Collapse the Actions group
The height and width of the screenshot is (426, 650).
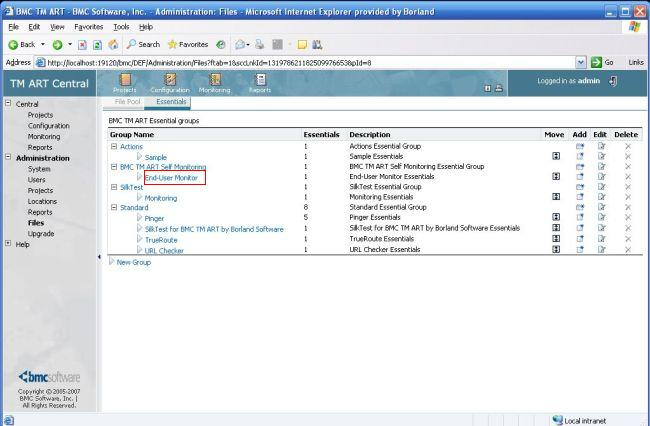click(114, 146)
